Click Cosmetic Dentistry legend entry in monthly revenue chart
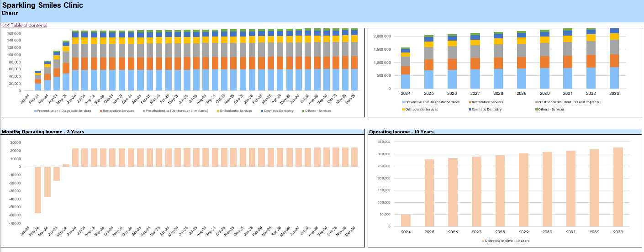The height and width of the screenshot is (252, 644). [278, 111]
